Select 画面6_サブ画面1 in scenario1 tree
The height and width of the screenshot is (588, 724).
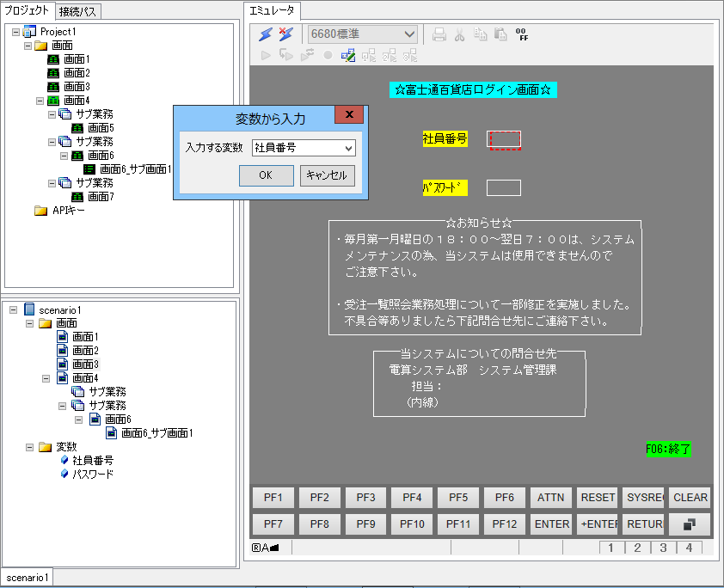pos(156,433)
